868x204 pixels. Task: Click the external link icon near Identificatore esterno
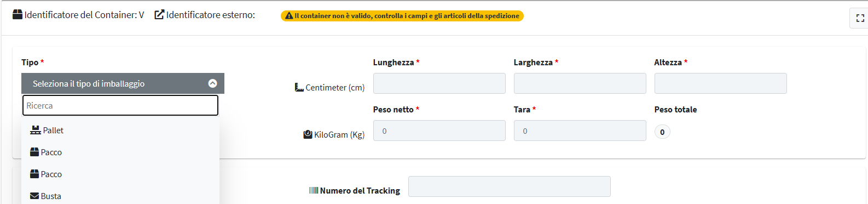pyautogui.click(x=159, y=15)
